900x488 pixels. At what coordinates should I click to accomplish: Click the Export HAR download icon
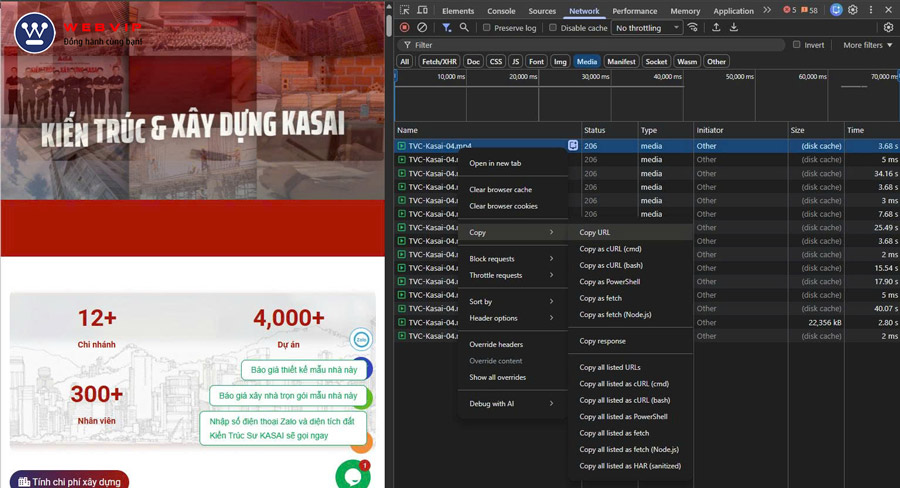click(734, 27)
